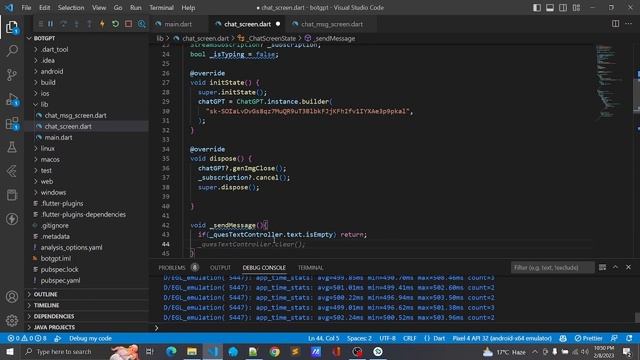Viewport: 640px width, 360px height.
Task: Close the bottom panel
Action: point(629,267)
